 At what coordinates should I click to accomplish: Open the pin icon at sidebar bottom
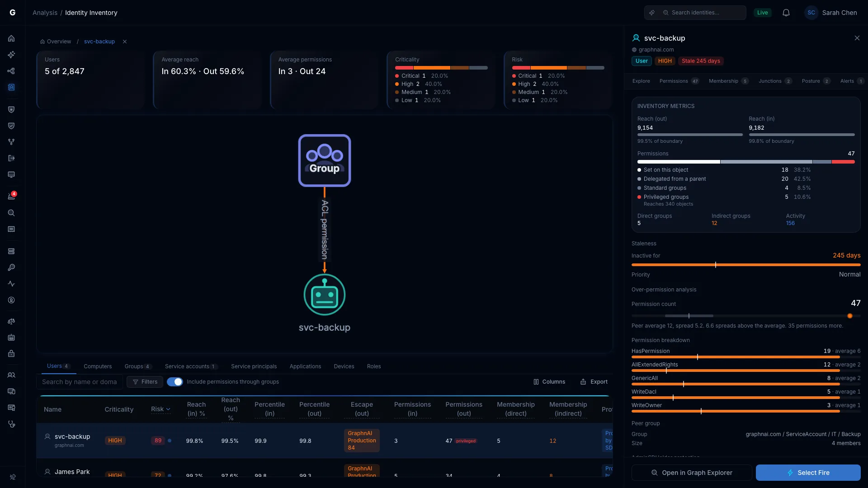click(x=13, y=477)
